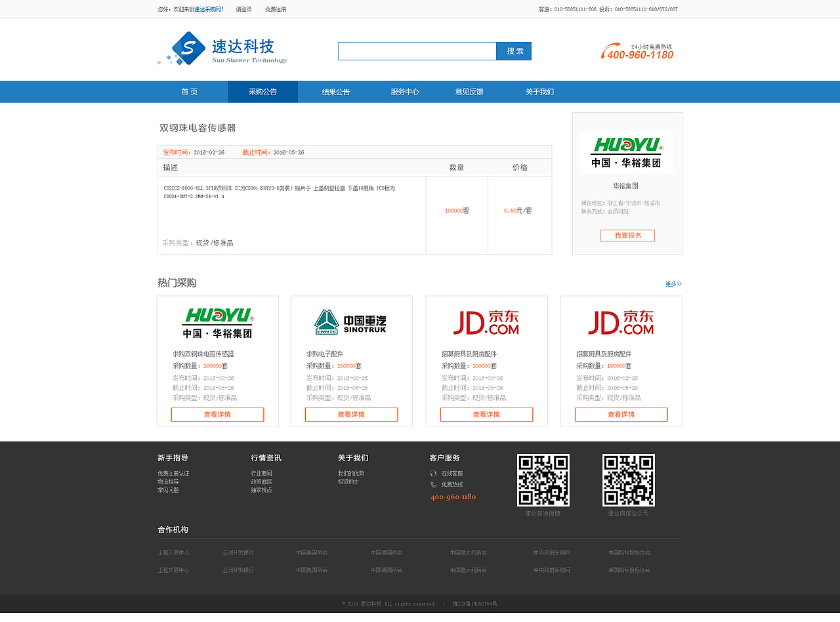Click the 中国重汽 SINOTRUK logo
This screenshot has width=840, height=622.
click(351, 321)
